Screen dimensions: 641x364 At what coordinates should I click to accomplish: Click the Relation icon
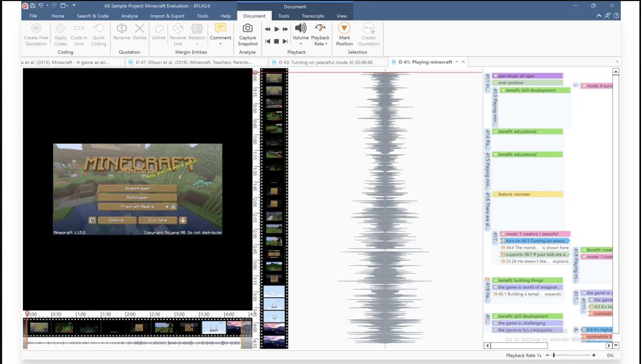pos(196,29)
